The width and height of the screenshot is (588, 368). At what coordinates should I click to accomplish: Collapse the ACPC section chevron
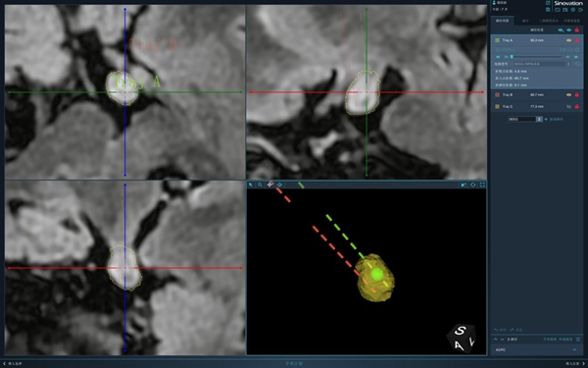pos(574,350)
